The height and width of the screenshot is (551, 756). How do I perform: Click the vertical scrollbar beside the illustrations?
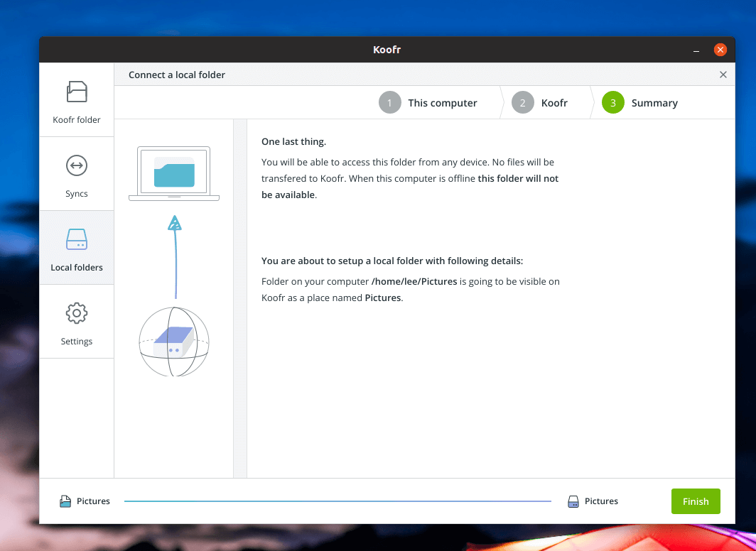(x=240, y=298)
